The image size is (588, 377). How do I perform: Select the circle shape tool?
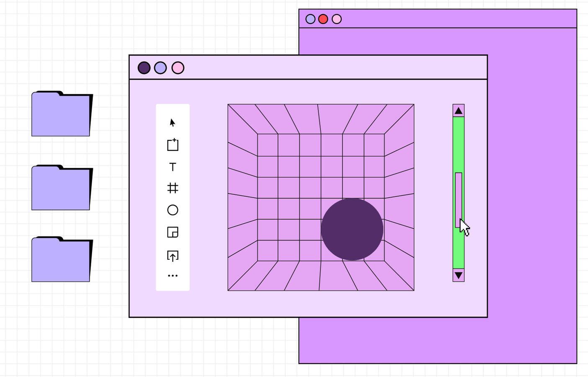[x=172, y=210]
